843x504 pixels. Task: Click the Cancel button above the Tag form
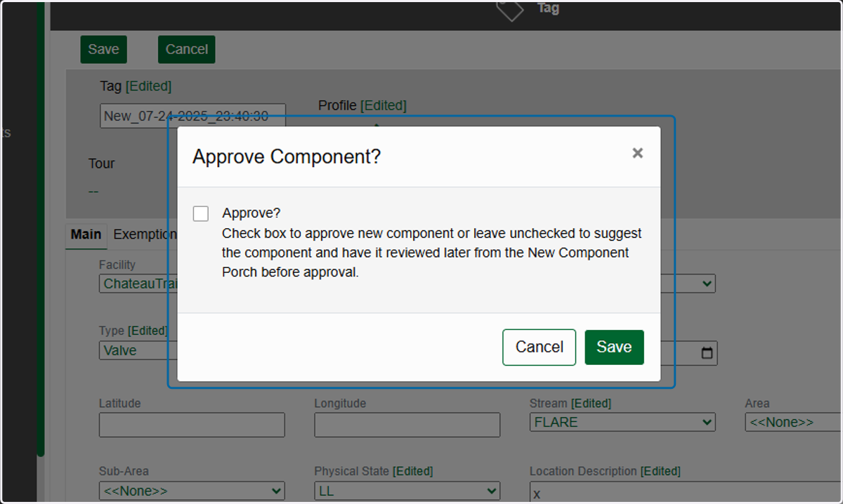pos(186,49)
